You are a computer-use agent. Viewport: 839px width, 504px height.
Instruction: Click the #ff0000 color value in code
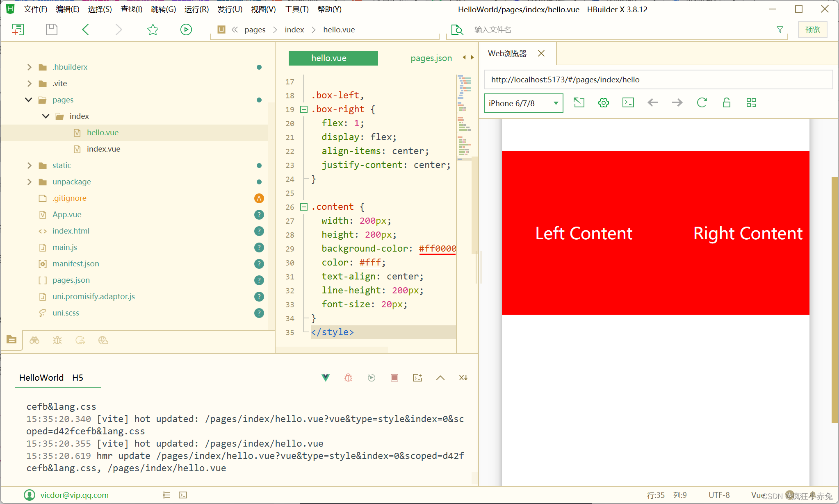coord(437,248)
